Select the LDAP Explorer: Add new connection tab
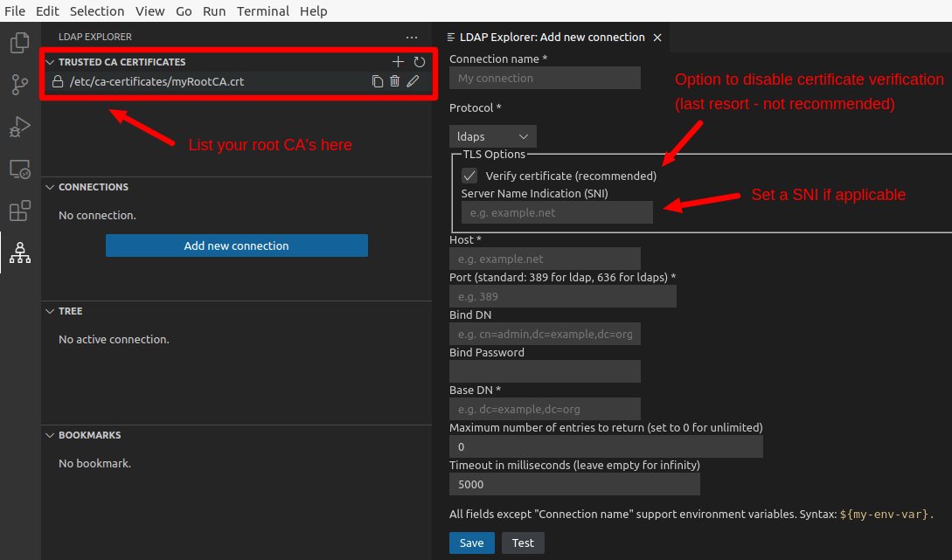The image size is (952, 560). 552,37
